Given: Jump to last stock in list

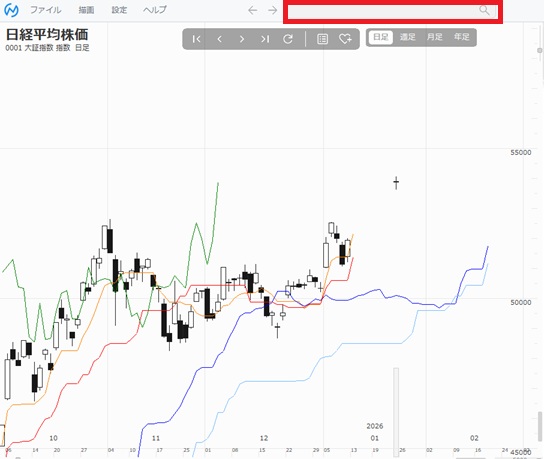Looking at the screenshot, I should [x=265, y=39].
